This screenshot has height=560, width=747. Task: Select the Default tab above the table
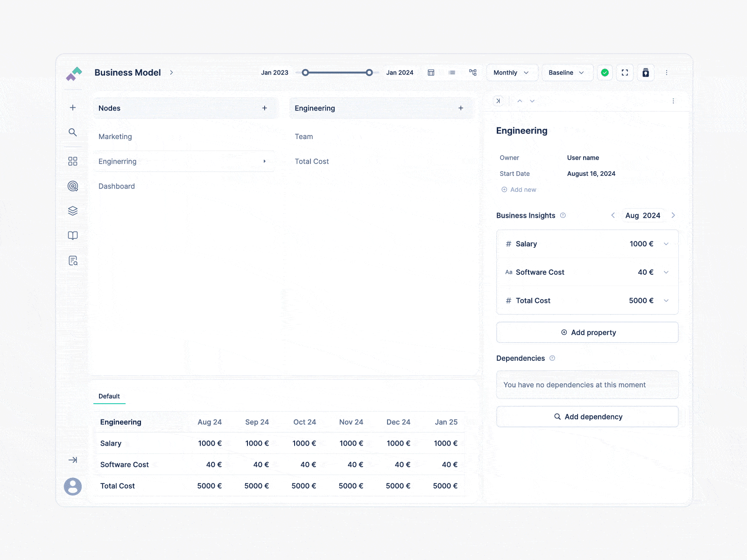point(109,396)
